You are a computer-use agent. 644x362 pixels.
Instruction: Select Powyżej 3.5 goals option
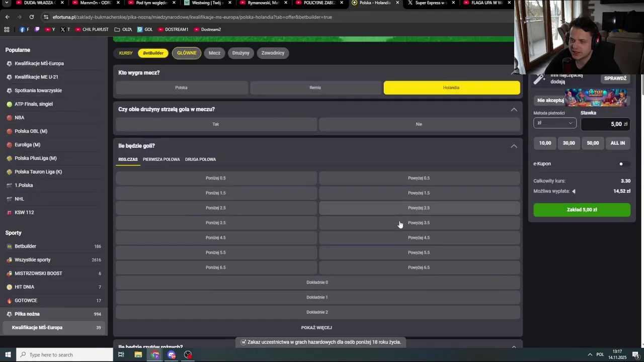click(419, 223)
